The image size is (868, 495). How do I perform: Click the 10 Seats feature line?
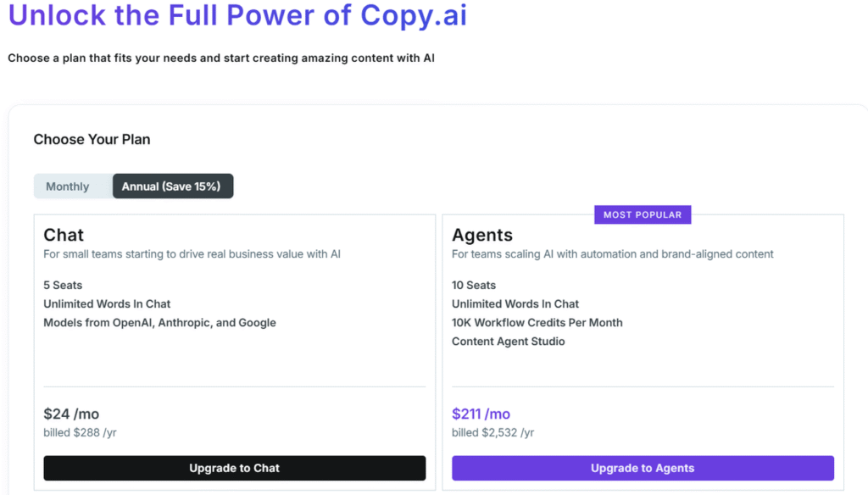474,286
